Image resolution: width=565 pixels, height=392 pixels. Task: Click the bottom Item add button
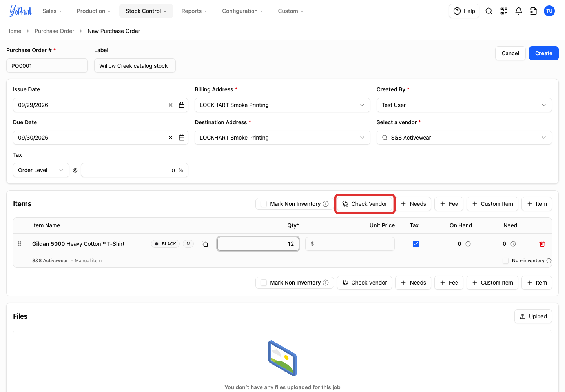(537, 283)
